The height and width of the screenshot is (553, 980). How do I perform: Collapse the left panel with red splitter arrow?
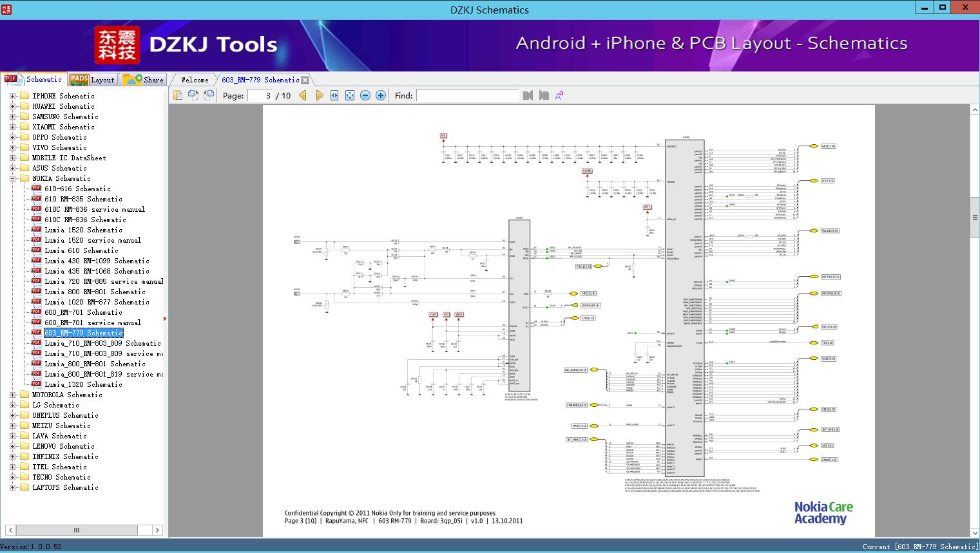[166, 319]
